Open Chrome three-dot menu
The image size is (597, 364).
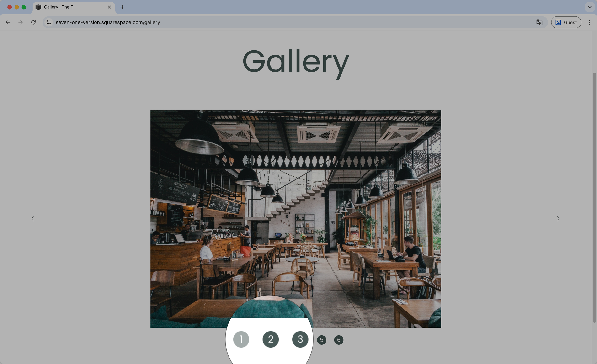point(589,22)
